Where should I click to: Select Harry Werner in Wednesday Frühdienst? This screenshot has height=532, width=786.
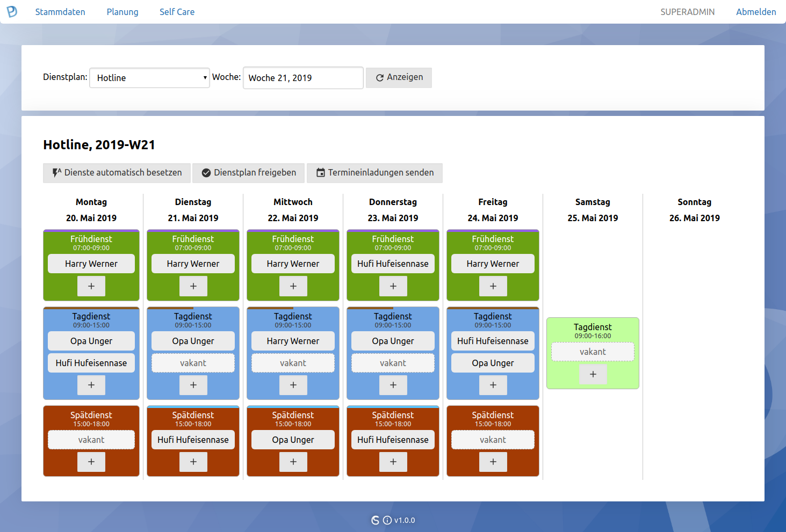293,264
